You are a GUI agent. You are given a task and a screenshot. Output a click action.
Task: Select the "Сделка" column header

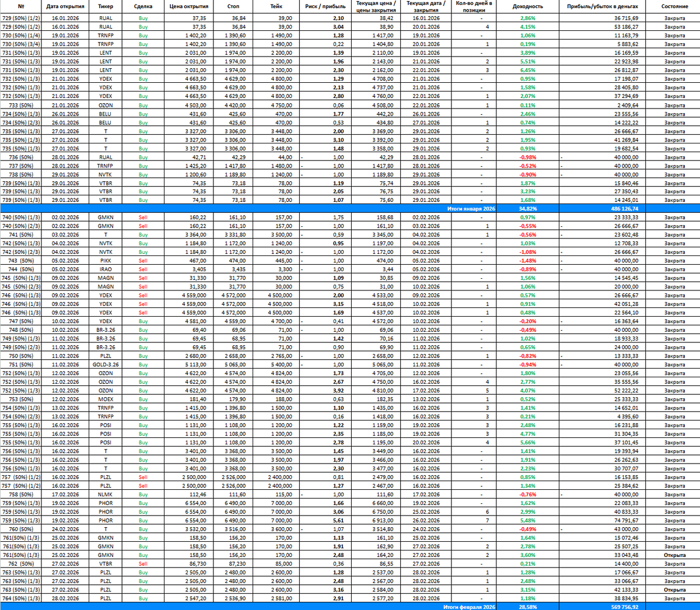(143, 6)
